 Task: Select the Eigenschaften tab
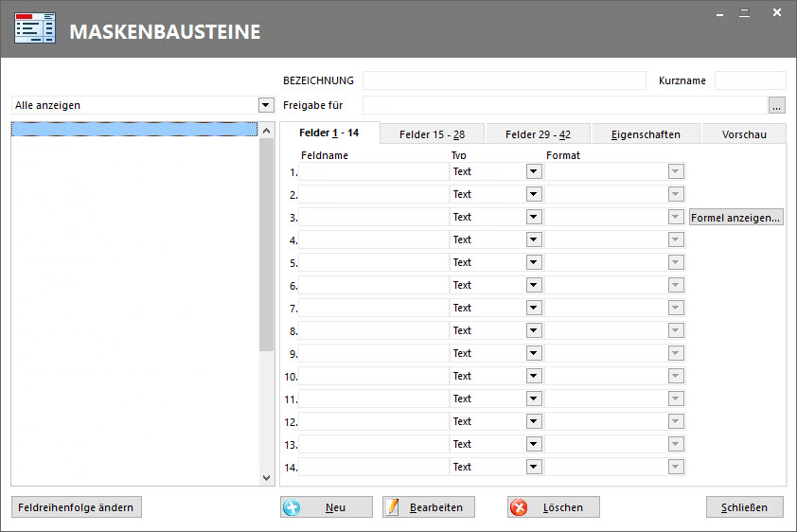point(646,134)
